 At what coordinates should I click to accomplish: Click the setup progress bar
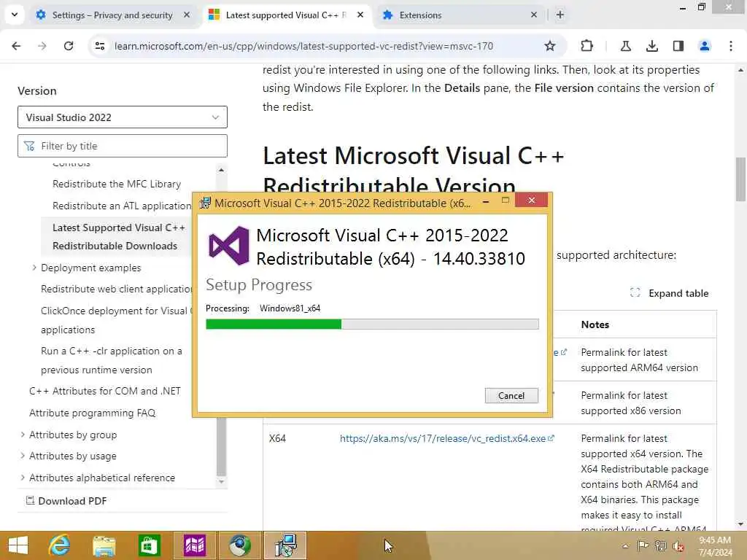[x=372, y=324]
